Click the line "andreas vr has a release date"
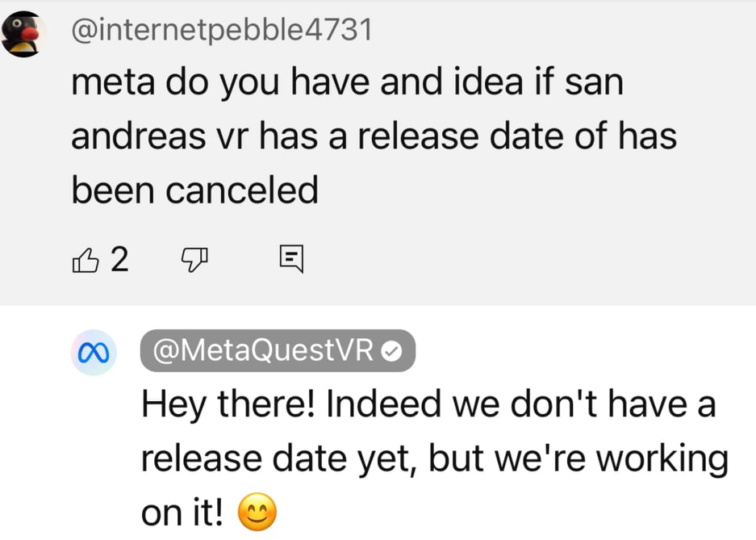756x540 pixels. pos(374,137)
